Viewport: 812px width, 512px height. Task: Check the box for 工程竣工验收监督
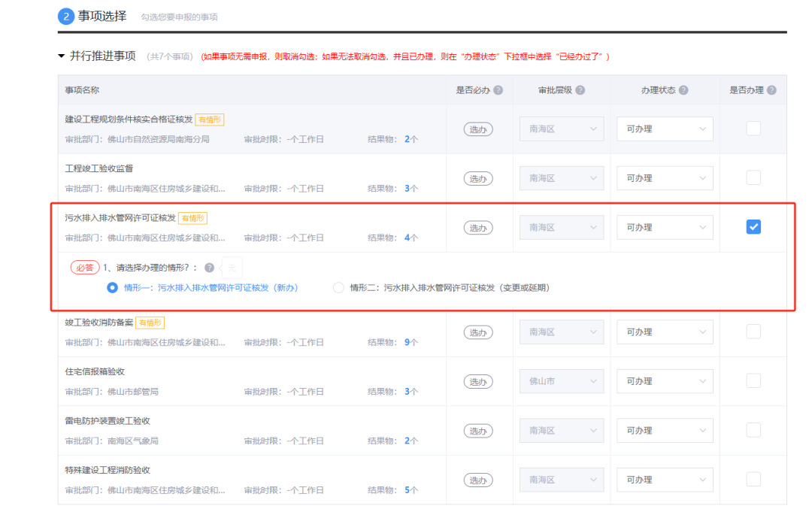(x=753, y=178)
